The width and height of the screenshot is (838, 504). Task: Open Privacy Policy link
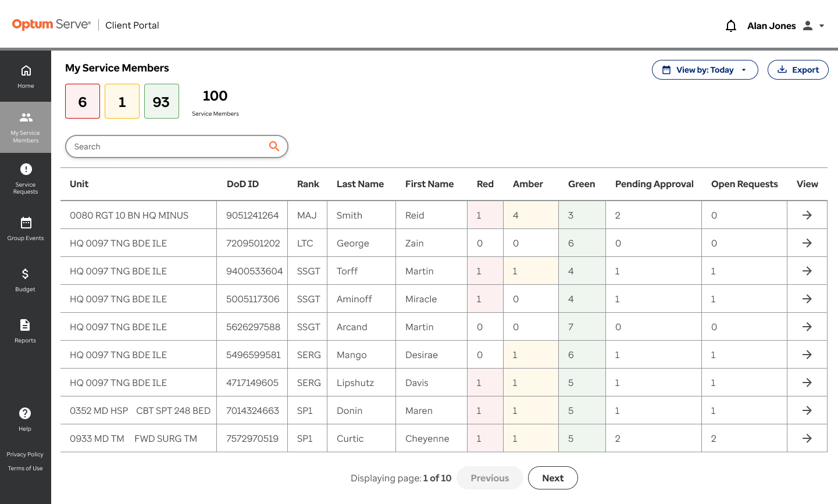coord(25,455)
